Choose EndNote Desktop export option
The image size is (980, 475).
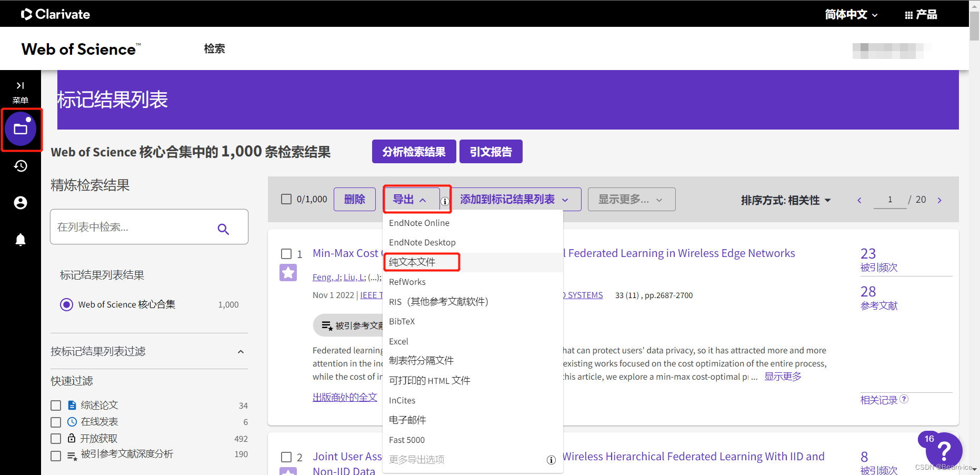click(x=473, y=243)
